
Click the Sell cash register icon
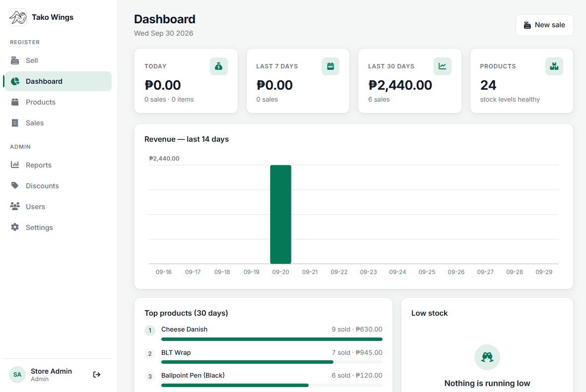15,60
